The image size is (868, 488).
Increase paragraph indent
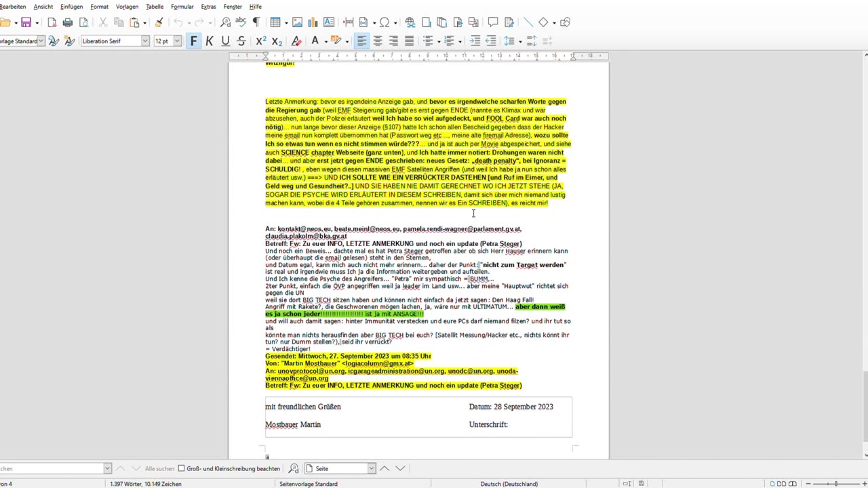pyautogui.click(x=475, y=41)
